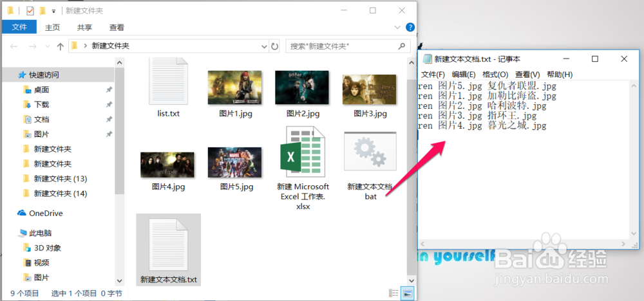Go forward with the right arrow

point(33,46)
